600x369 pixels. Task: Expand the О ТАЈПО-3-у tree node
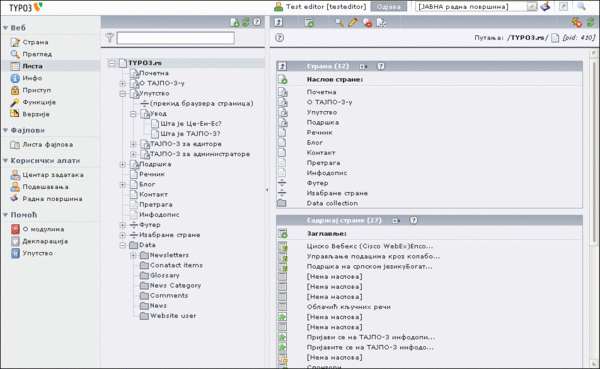(122, 83)
